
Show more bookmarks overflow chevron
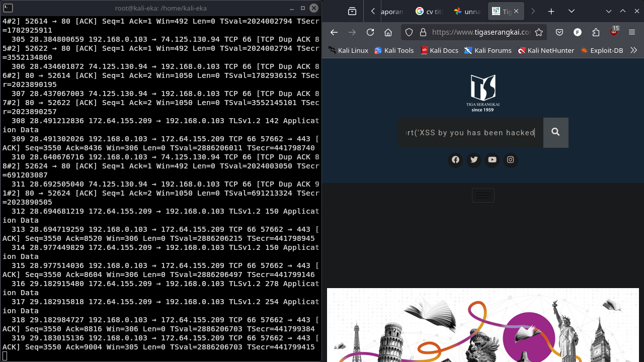(633, 50)
